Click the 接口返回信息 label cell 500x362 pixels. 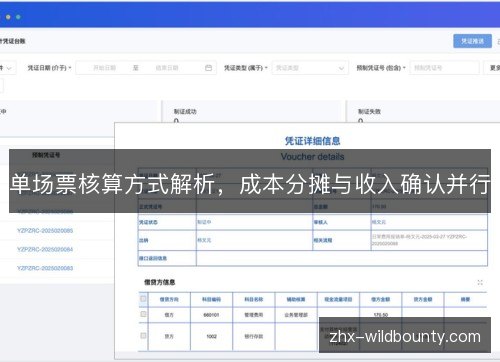point(167,258)
